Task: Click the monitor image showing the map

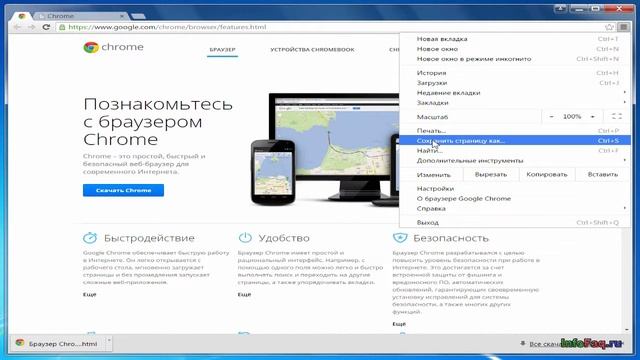Action: 334,147
